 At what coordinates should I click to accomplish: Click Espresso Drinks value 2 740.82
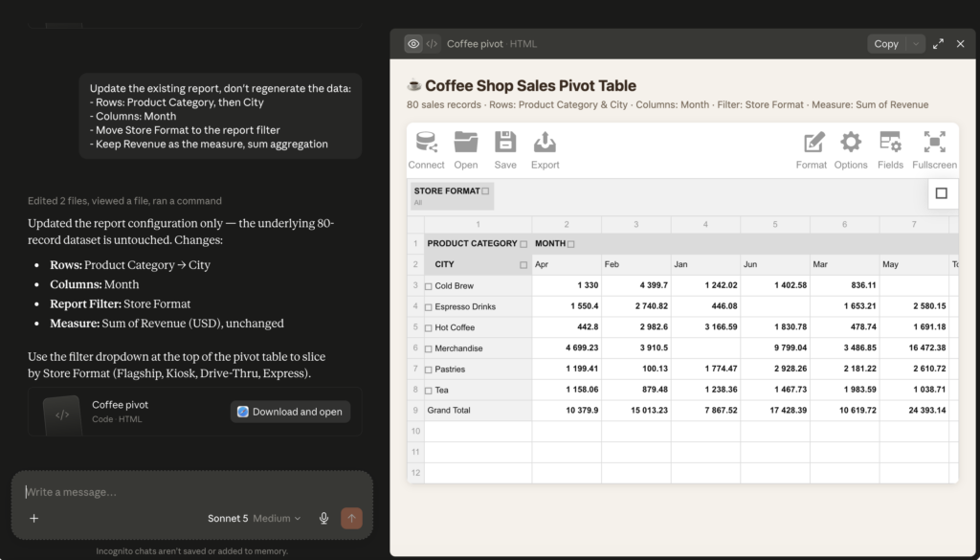636,306
